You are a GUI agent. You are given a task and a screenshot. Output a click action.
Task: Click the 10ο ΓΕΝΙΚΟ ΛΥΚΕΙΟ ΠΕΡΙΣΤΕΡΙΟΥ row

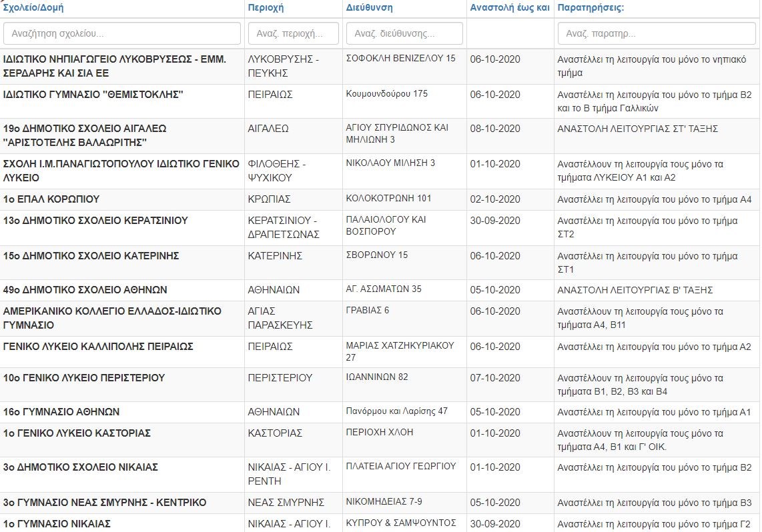coord(84,378)
